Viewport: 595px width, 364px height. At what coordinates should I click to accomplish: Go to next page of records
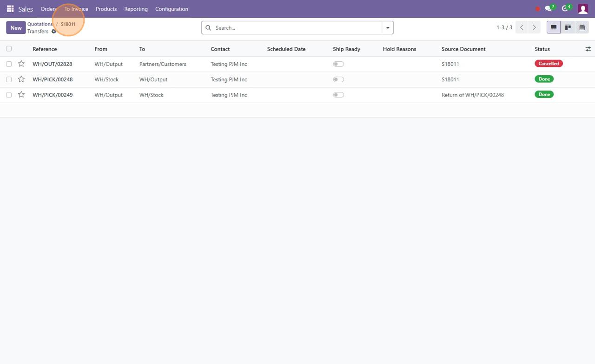coord(534,28)
